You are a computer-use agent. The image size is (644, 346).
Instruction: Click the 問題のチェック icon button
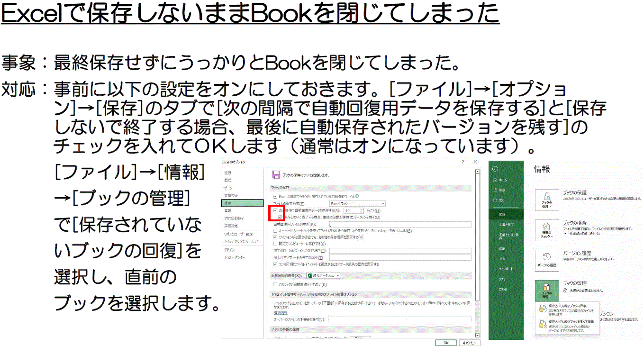(547, 230)
